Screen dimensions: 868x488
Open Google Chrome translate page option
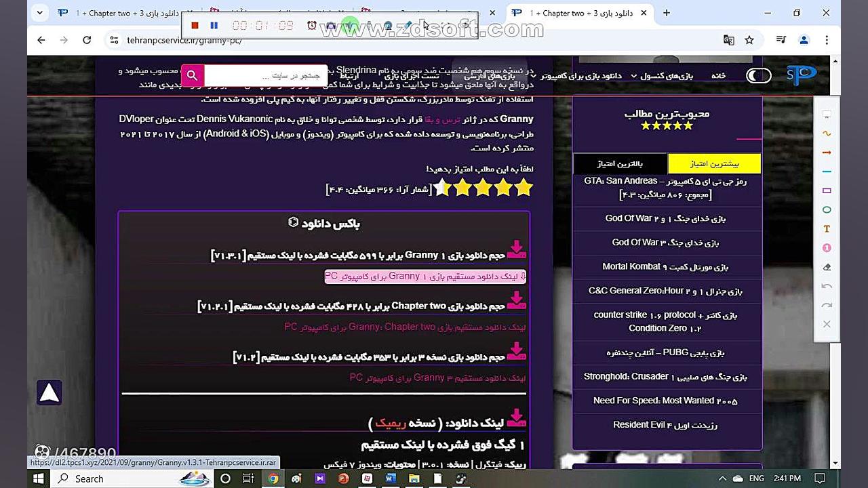pos(728,41)
